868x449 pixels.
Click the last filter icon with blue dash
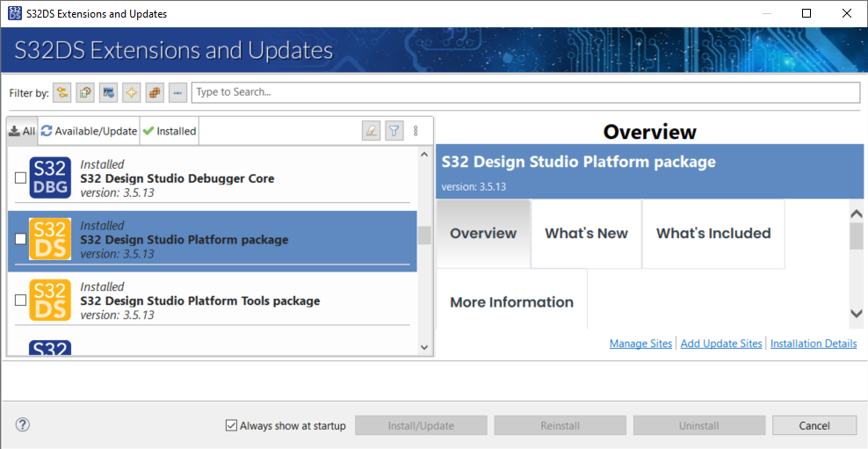click(x=177, y=93)
